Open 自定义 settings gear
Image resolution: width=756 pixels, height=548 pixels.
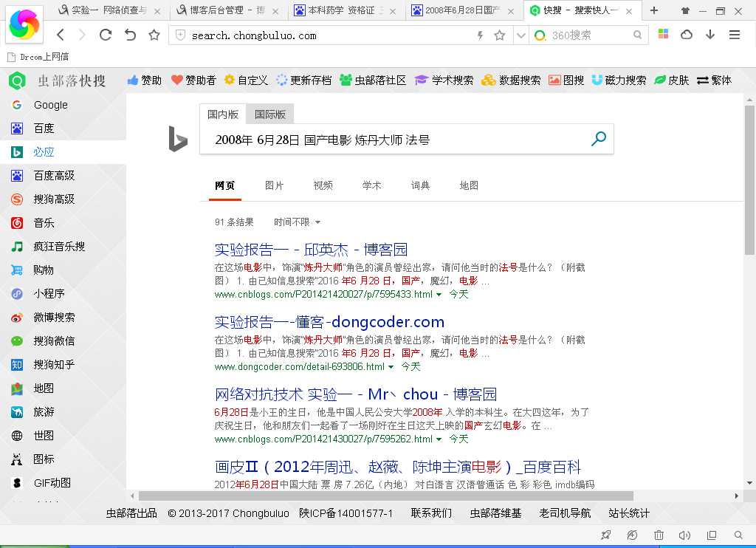[x=246, y=80]
